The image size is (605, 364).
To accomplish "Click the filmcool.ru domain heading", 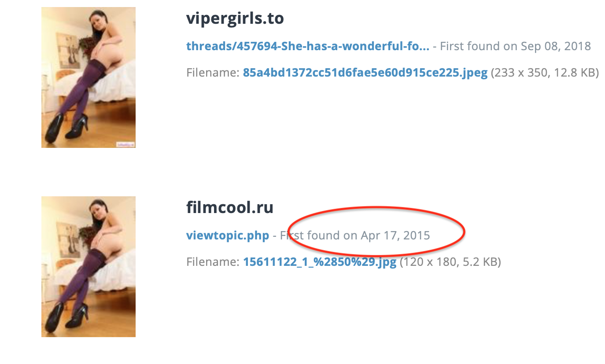I will point(230,207).
